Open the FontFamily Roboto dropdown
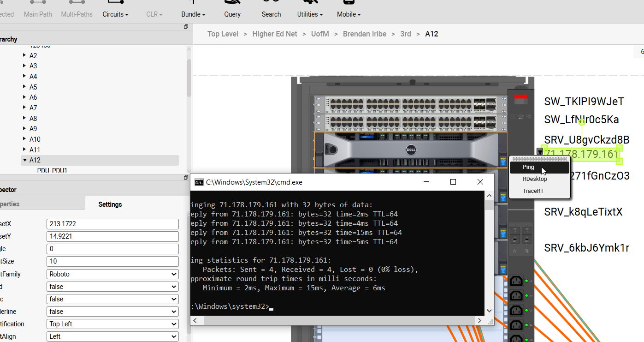 tap(112, 274)
